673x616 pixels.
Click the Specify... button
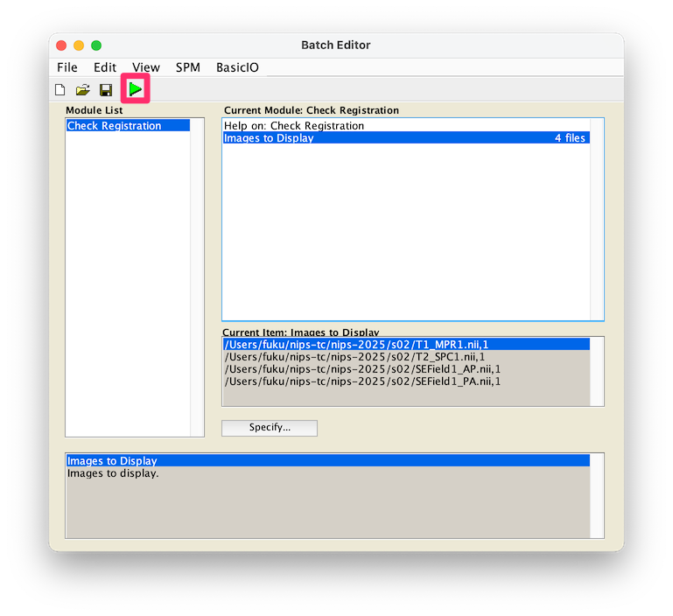pos(270,428)
